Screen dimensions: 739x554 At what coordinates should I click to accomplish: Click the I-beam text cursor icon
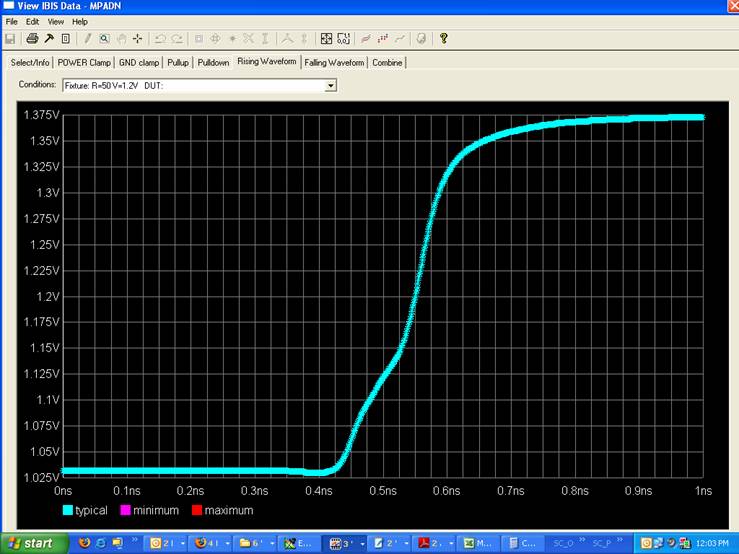[265, 39]
